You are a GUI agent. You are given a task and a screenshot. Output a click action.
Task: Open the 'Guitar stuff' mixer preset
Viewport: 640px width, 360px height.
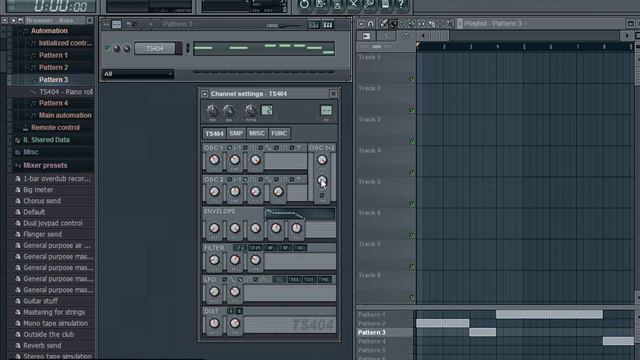[40, 301]
